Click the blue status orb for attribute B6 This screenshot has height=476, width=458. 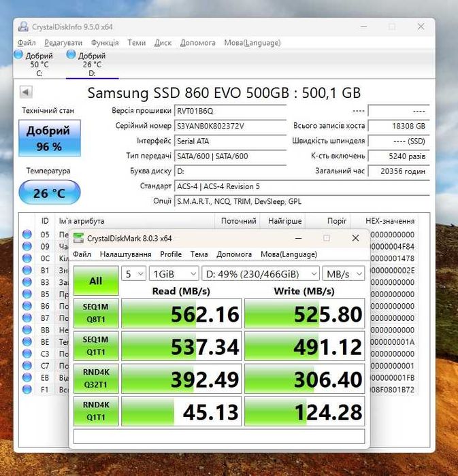click(x=27, y=306)
